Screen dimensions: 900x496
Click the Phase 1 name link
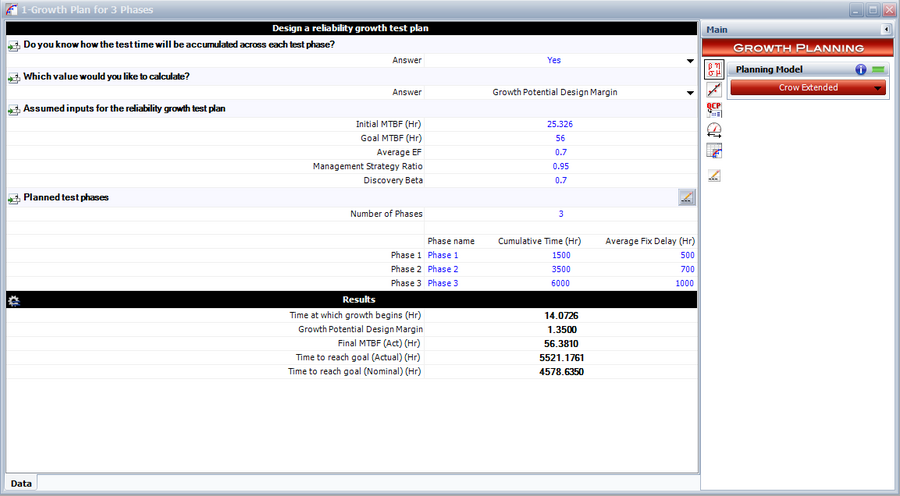(x=442, y=255)
